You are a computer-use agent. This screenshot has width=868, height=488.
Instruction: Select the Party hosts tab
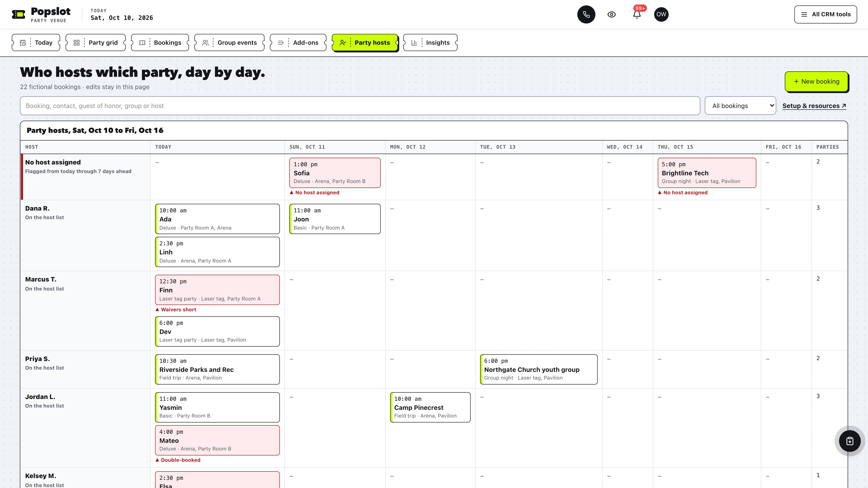[365, 42]
